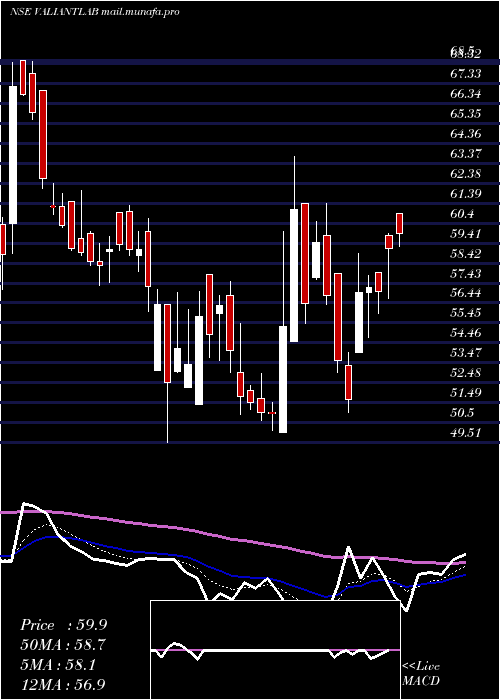Click the 53.47 price axis label
The image size is (500, 700).
pos(466,353)
